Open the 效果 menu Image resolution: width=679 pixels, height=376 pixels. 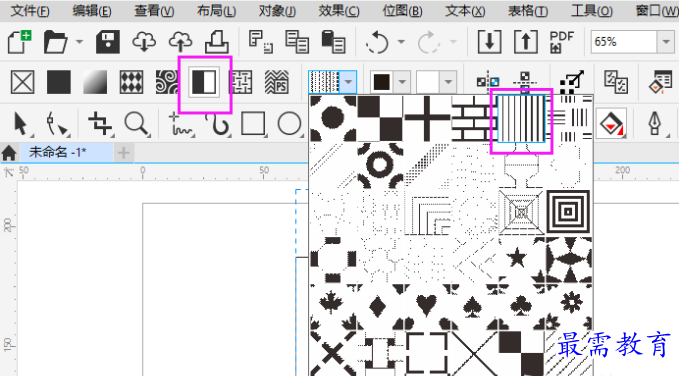click(339, 10)
